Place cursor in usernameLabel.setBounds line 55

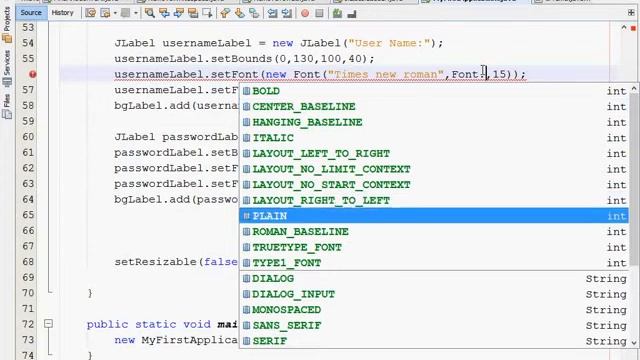(x=244, y=59)
